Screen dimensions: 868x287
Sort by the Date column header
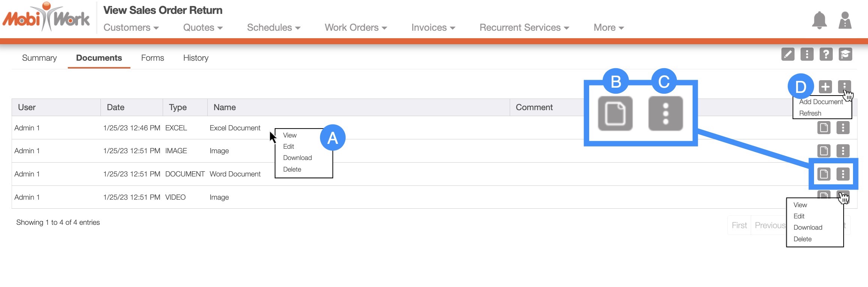tap(115, 108)
